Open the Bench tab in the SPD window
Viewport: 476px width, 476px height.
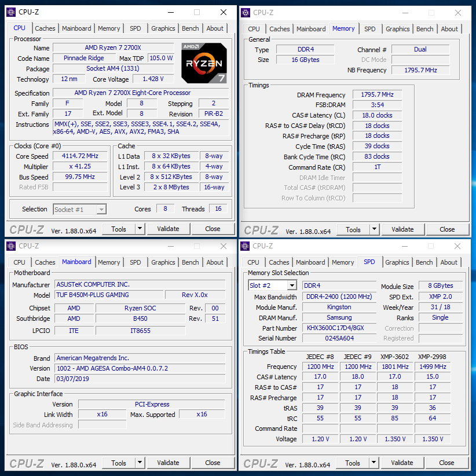[424, 262]
